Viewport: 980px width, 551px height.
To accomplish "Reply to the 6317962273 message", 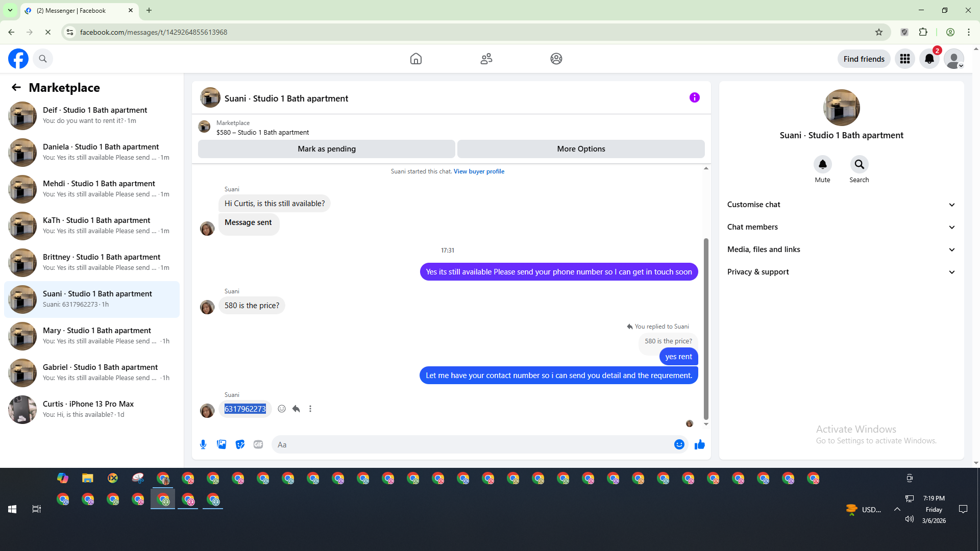I will (296, 409).
